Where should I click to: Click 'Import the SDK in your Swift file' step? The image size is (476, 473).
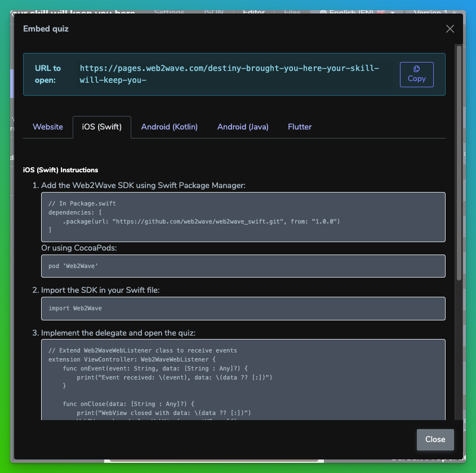click(100, 290)
